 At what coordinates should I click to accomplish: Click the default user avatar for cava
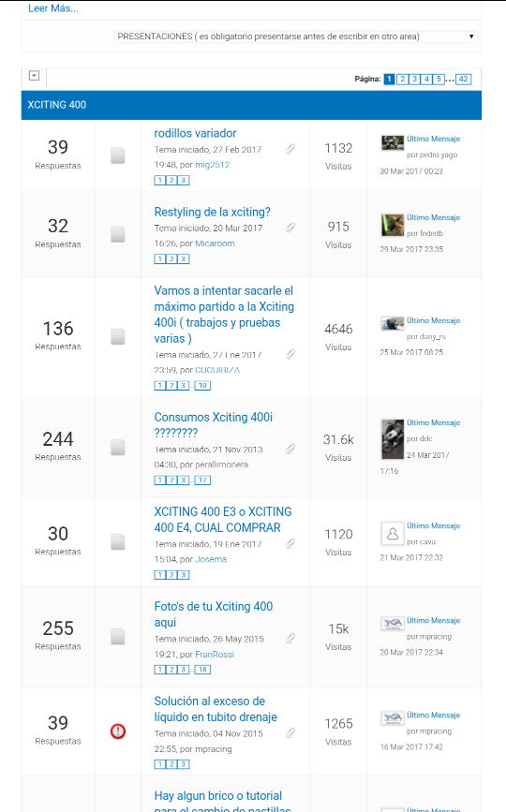[392, 534]
